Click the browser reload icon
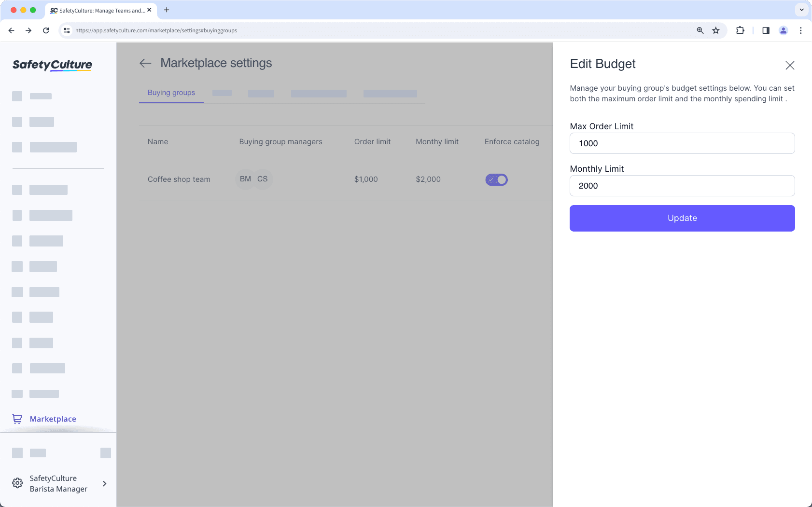The width and height of the screenshot is (812, 507). [46, 30]
